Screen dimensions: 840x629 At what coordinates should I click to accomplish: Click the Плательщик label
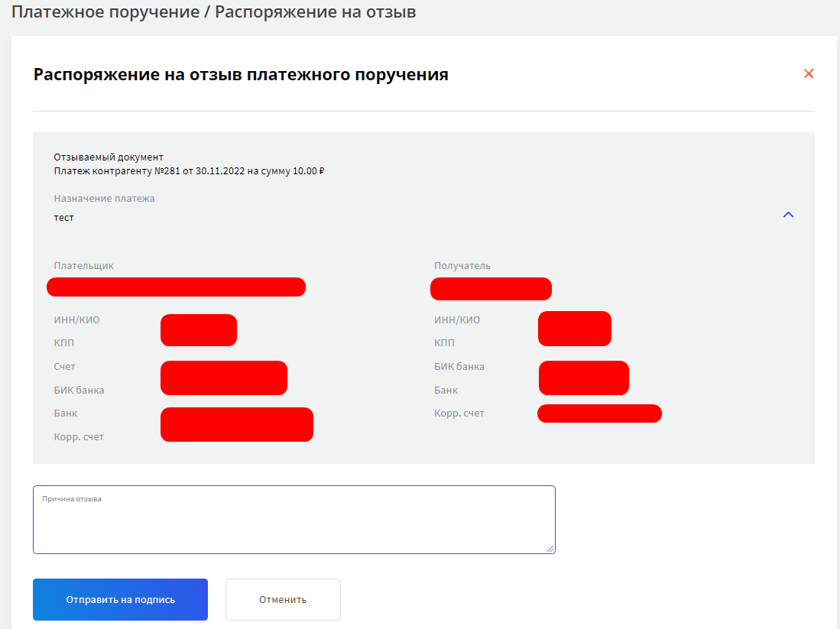click(83, 266)
